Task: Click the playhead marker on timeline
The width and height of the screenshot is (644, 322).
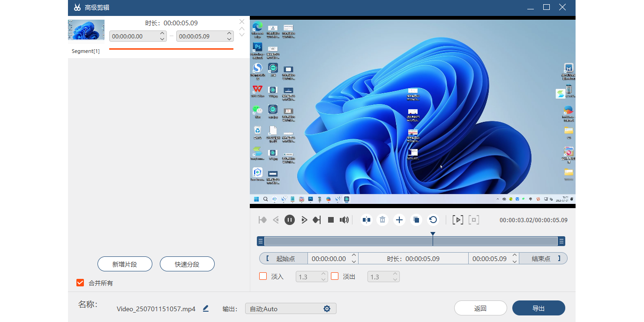Action: [433, 234]
